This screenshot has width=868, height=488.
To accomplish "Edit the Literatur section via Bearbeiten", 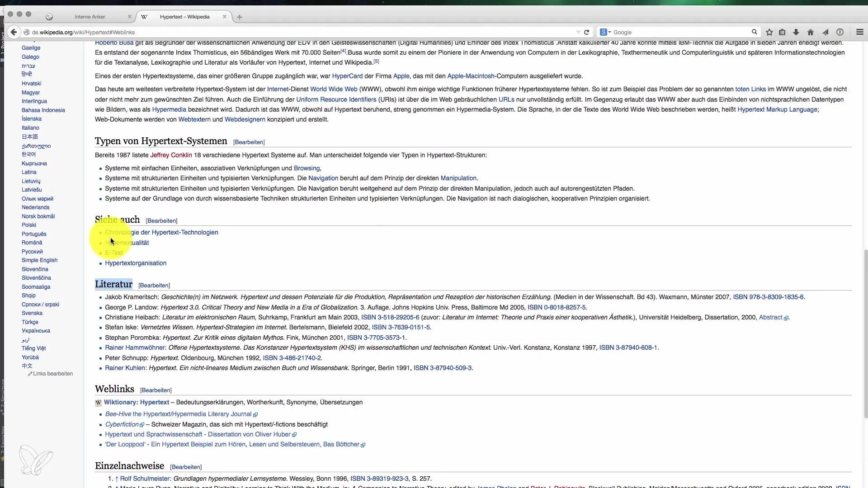I will coord(154,285).
